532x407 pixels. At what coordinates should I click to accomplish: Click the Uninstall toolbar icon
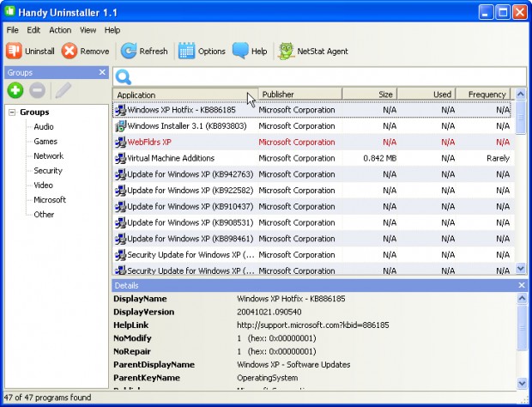coord(14,51)
